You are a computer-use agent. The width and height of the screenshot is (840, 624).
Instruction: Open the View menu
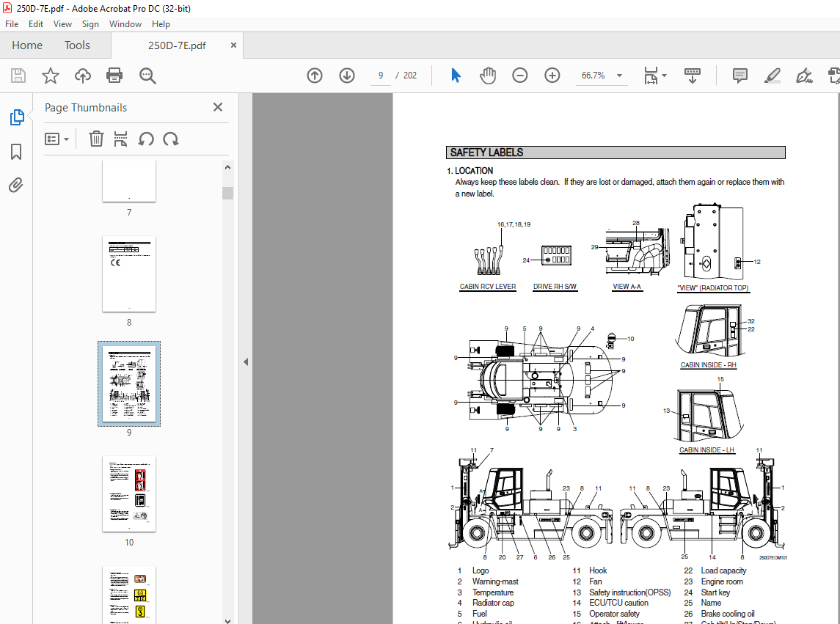point(62,24)
